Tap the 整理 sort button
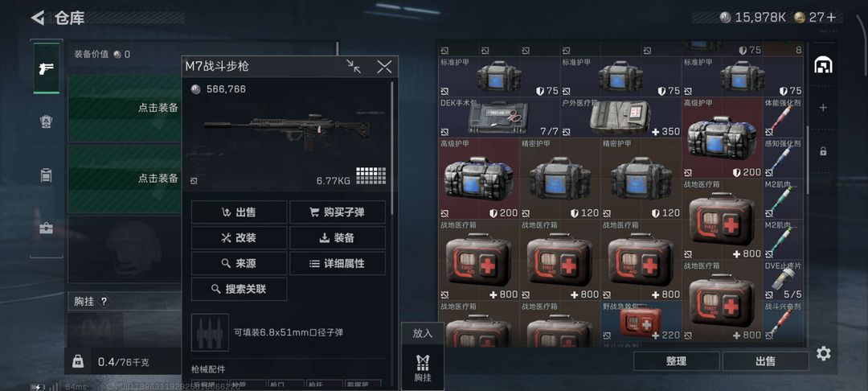Image resolution: width=868 pixels, height=391 pixels. [677, 361]
